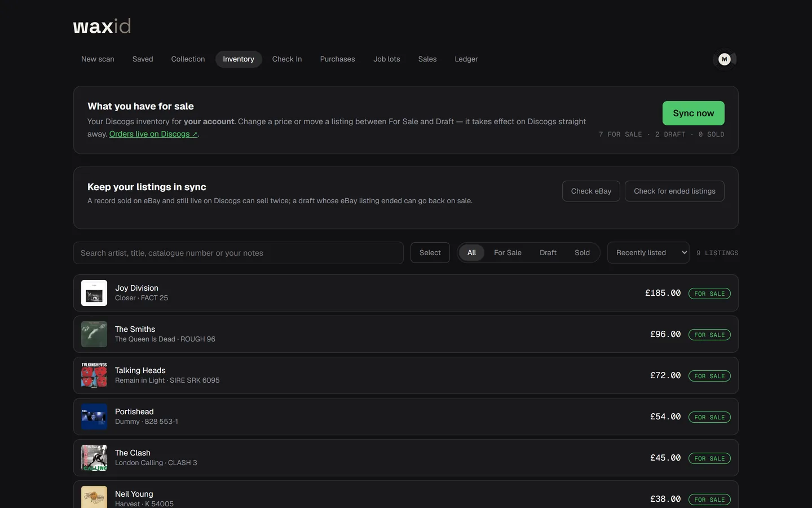Open the user avatar menu

click(x=725, y=59)
